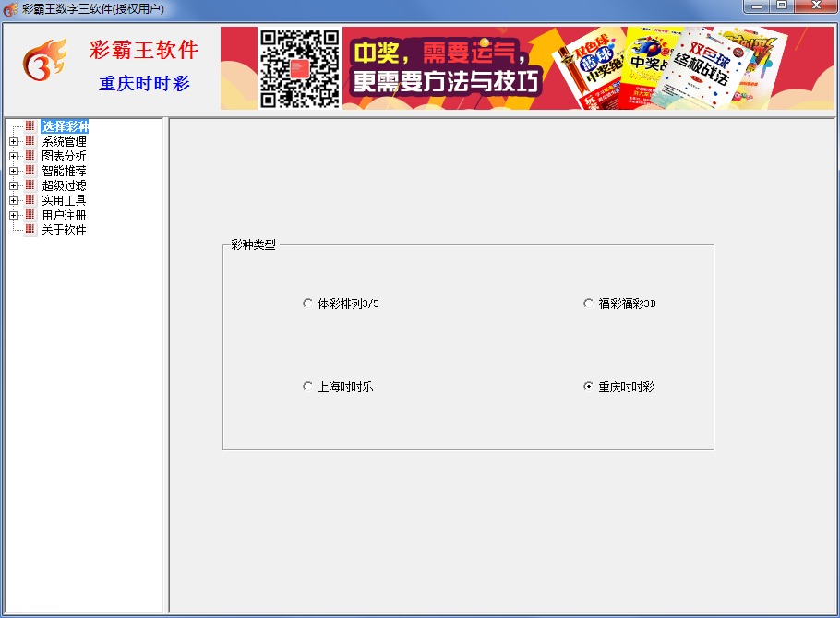The image size is (840, 618).
Task: Click the icon next to 超级过滤
Action: (30, 185)
